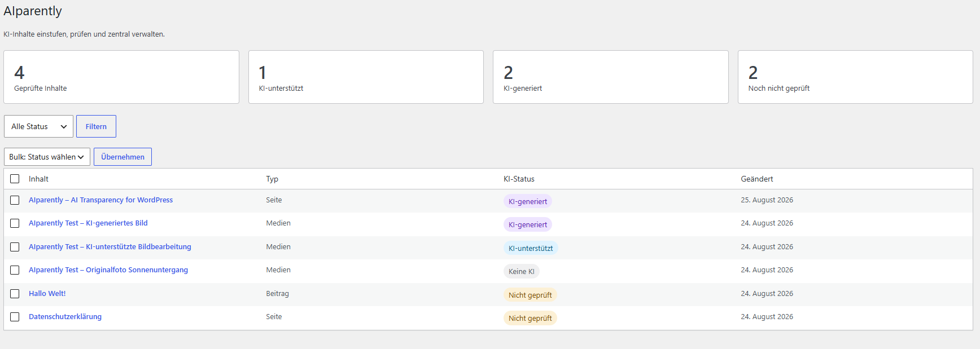Open the Hallo Welt! post link
Viewport: 980px width, 349px height.
[x=47, y=294]
